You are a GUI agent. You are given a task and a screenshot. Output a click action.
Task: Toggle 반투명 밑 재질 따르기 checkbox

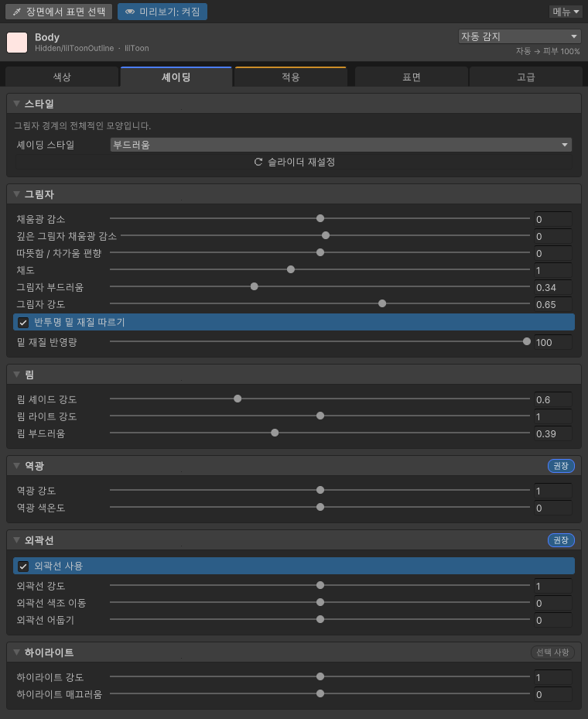pyautogui.click(x=23, y=323)
